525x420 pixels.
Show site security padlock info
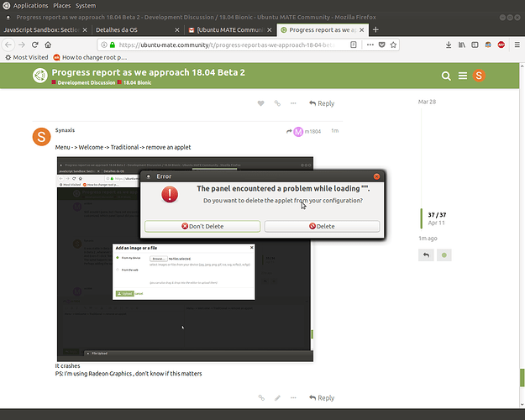coord(113,45)
